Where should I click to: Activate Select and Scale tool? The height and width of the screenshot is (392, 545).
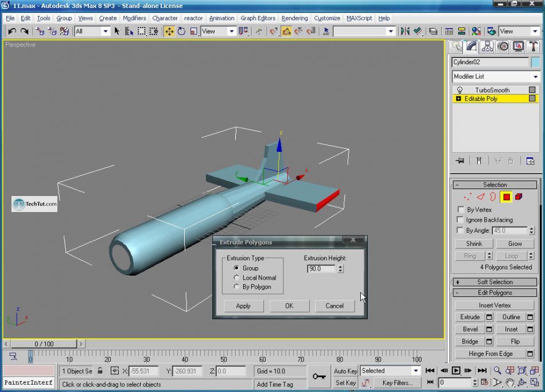pos(193,32)
